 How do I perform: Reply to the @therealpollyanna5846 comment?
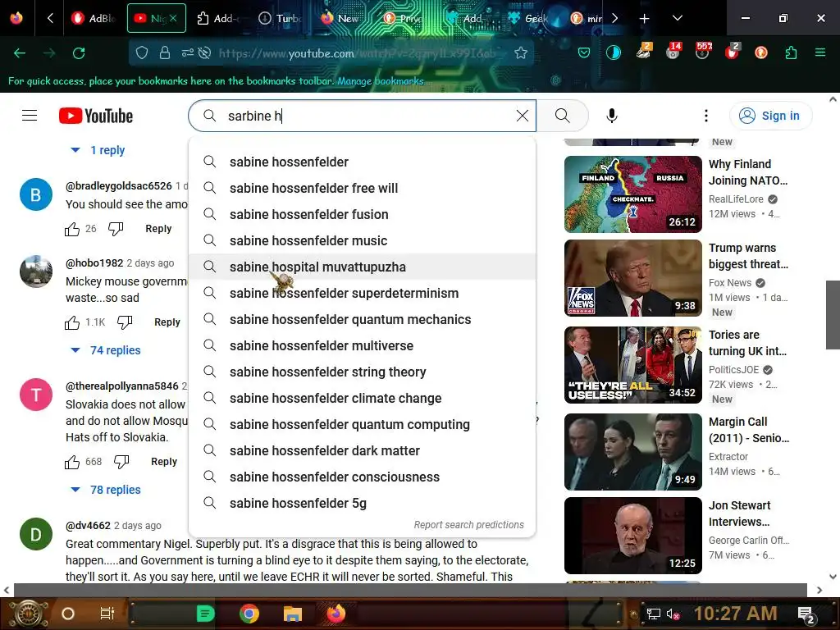[164, 461]
